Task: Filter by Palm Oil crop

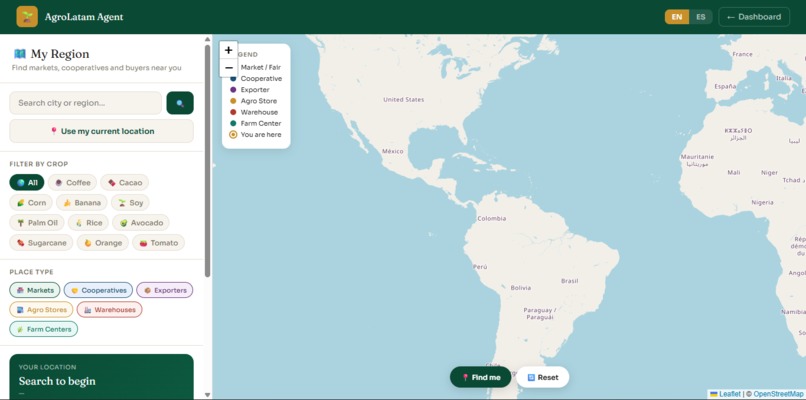Action: [x=36, y=223]
